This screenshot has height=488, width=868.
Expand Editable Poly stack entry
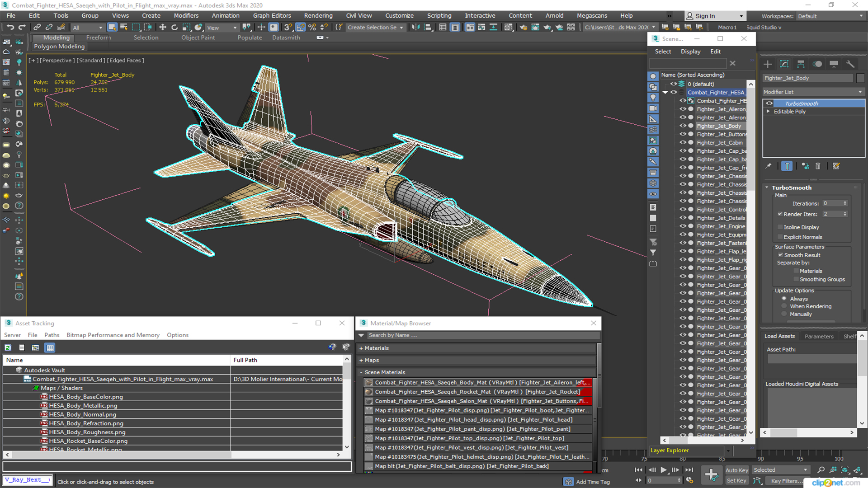pos(768,111)
